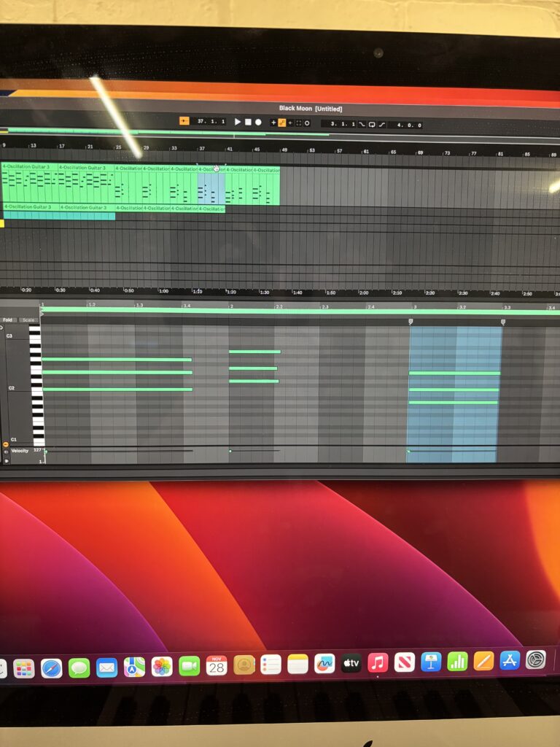Image resolution: width=560 pixels, height=747 pixels.
Task: Click the 1:00 mark on the time ruler
Action: 163,290
